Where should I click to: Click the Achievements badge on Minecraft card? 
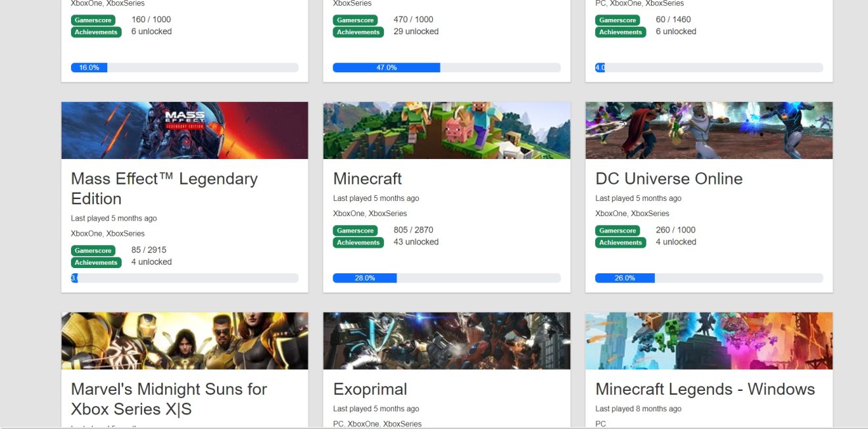[x=358, y=242]
